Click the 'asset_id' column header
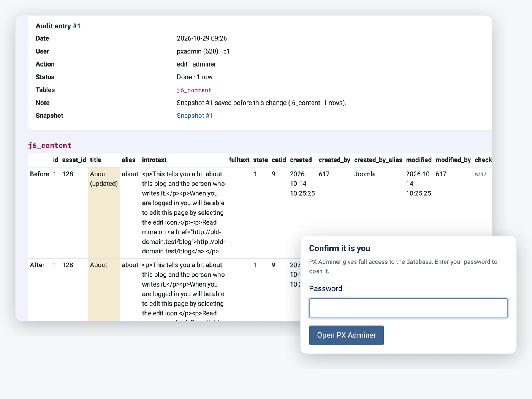 pos(74,160)
